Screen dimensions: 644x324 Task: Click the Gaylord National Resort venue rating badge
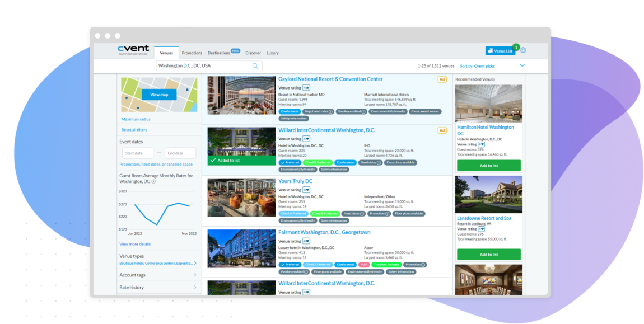(x=306, y=88)
